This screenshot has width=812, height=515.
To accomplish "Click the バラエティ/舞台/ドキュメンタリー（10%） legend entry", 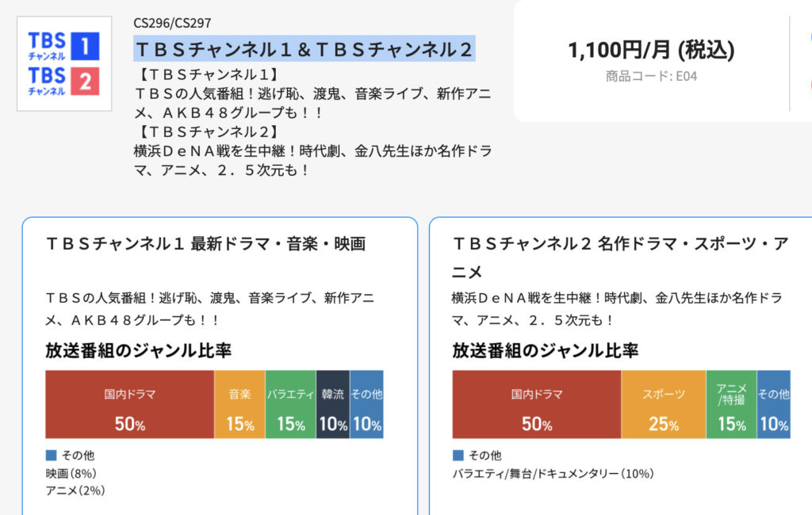I will pyautogui.click(x=553, y=473).
